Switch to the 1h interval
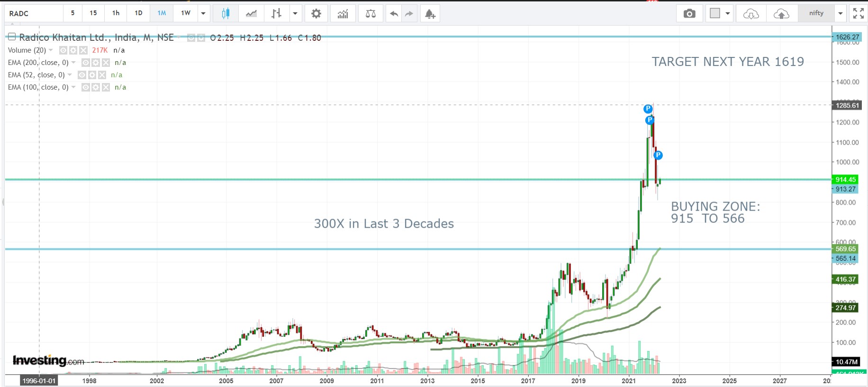The image size is (868, 387). click(x=116, y=13)
